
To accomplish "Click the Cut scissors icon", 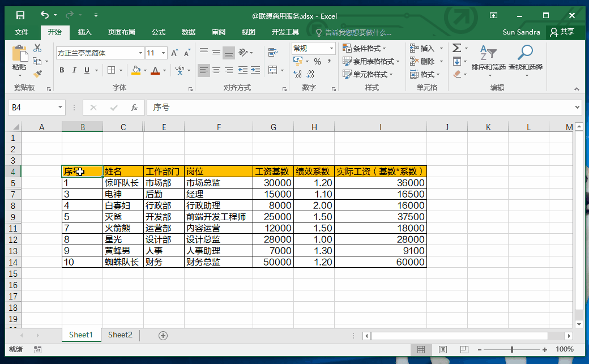I will (x=37, y=49).
